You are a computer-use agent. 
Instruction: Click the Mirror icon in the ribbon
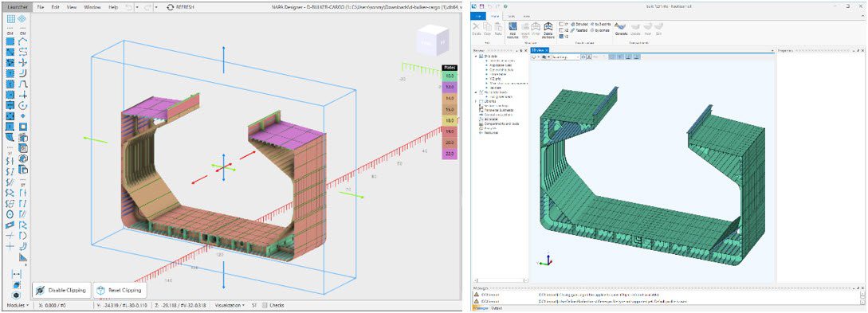(536, 29)
